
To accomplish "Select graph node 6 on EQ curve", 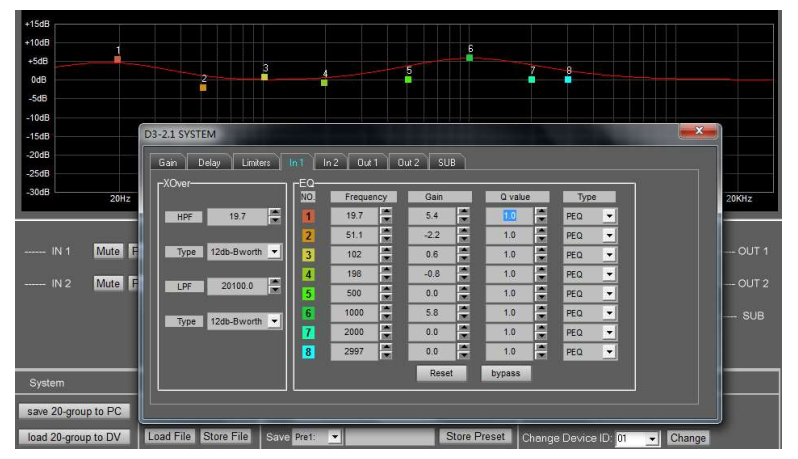I will pos(470,58).
